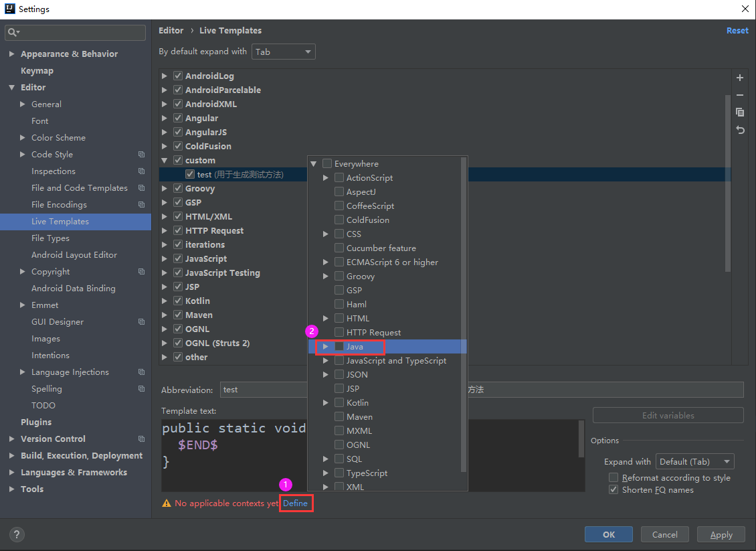The height and width of the screenshot is (551, 756).
Task: Uncheck the AndroidLog template group checkbox
Action: point(178,76)
